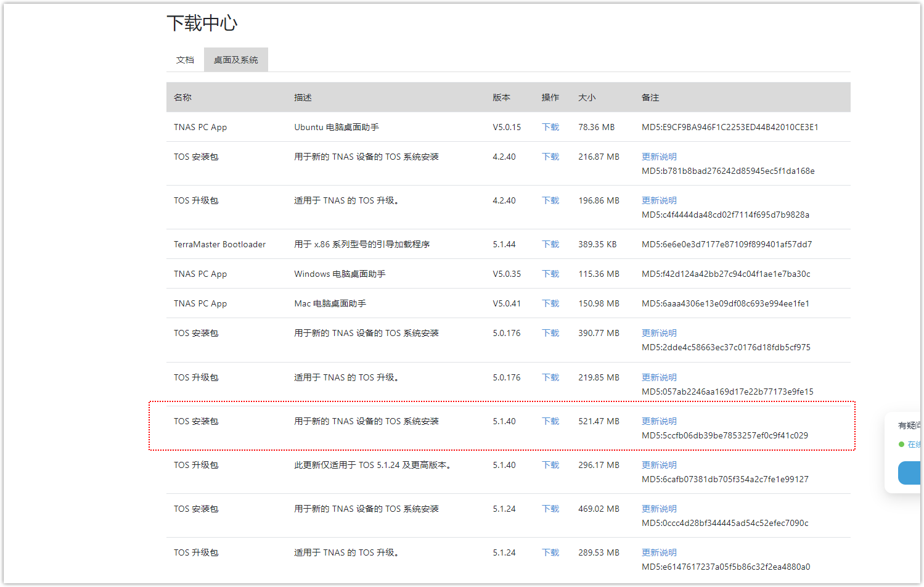This screenshot has height=587, width=924.
Task: Select the MD5:6cafb07381db705f354a2c7fe1e99127 text
Action: pos(725,479)
